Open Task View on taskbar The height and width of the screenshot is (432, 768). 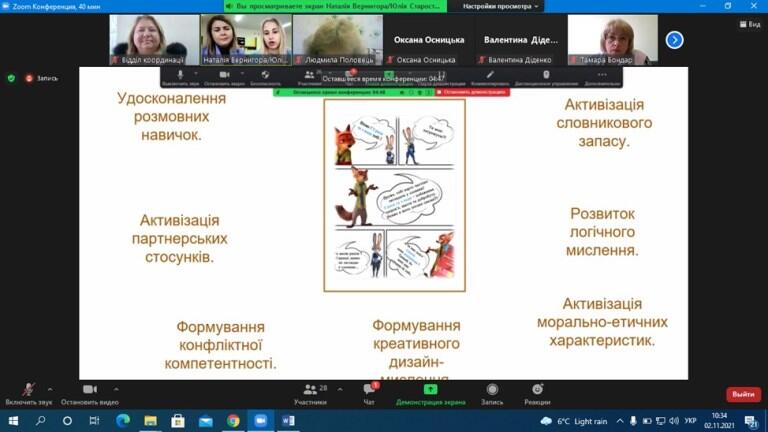click(94, 421)
